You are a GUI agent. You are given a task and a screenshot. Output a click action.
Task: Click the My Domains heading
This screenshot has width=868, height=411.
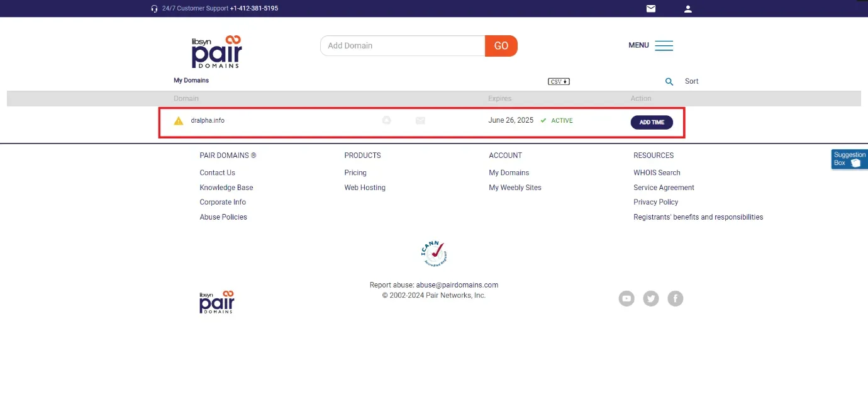(191, 81)
